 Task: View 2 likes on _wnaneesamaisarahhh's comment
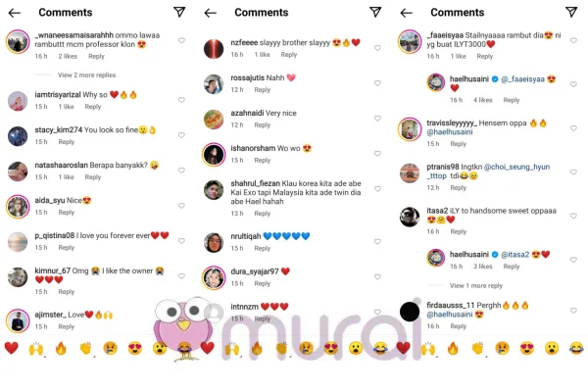68,56
